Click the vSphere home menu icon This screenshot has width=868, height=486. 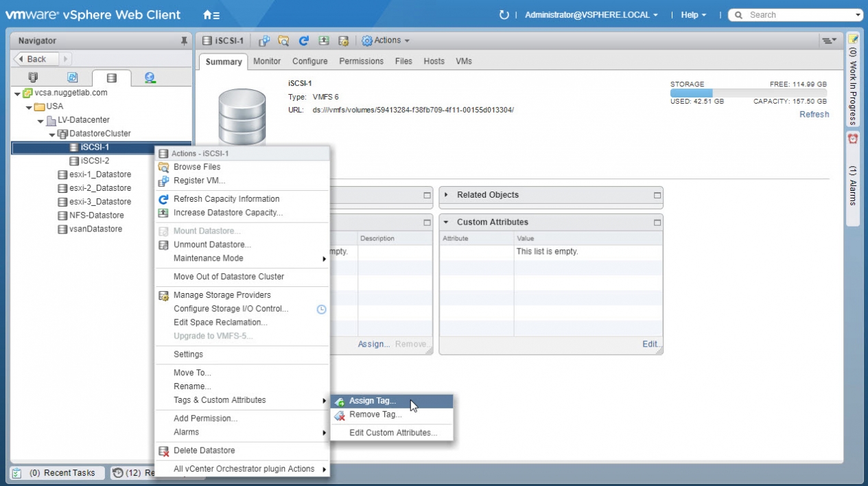[211, 14]
